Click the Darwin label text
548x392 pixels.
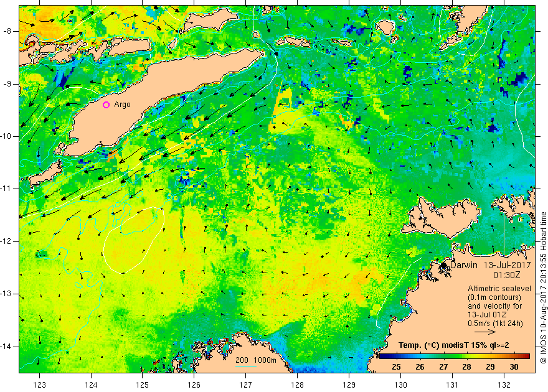pyautogui.click(x=464, y=265)
